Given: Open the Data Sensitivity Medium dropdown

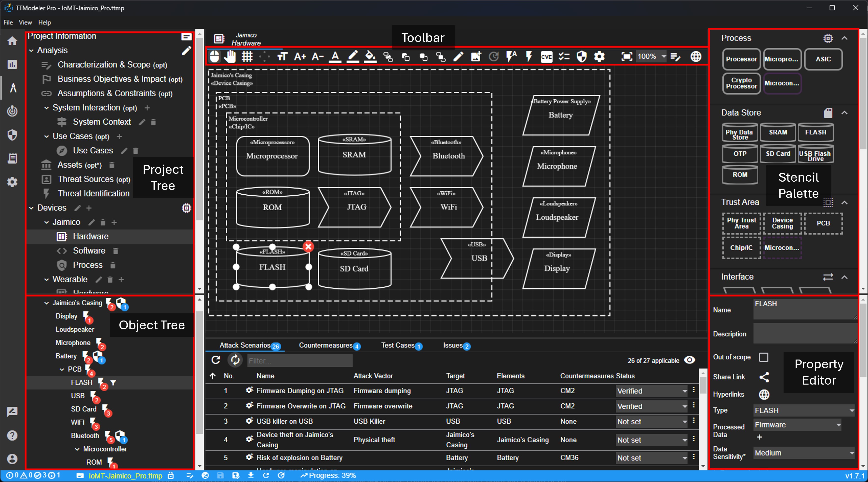Looking at the screenshot, I should [x=803, y=453].
